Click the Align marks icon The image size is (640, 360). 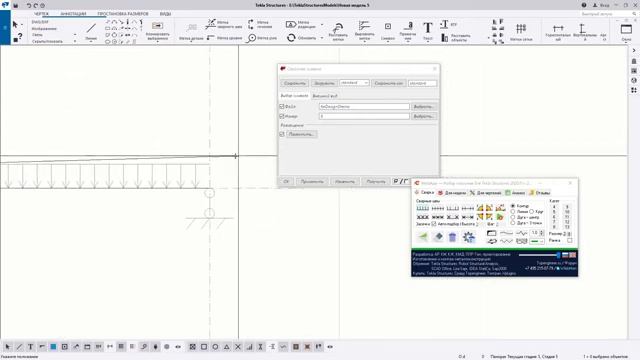tap(364, 26)
